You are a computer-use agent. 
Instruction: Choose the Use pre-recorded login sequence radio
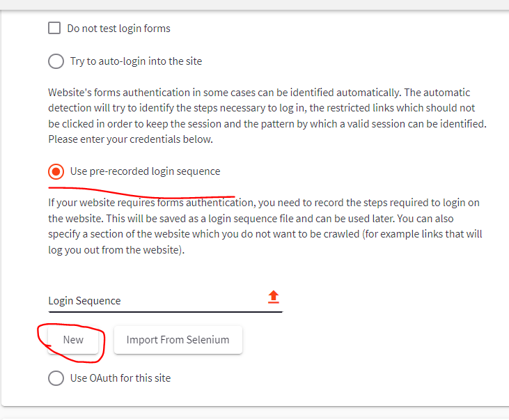point(56,171)
